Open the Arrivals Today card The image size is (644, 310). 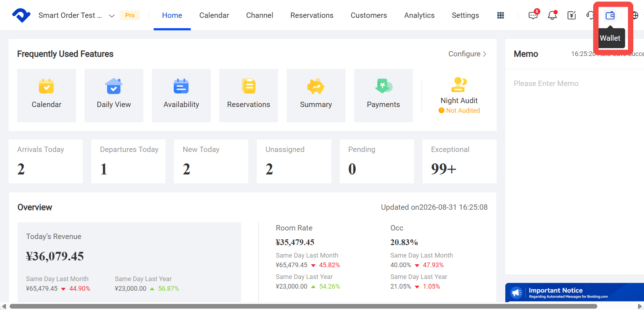pos(46,161)
